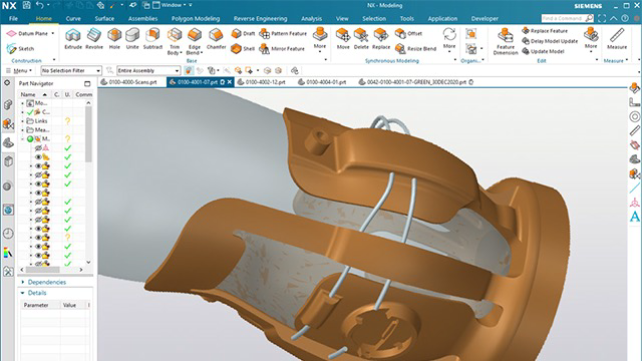
Task: Open the No Selection Filter dropdown
Action: (71, 70)
